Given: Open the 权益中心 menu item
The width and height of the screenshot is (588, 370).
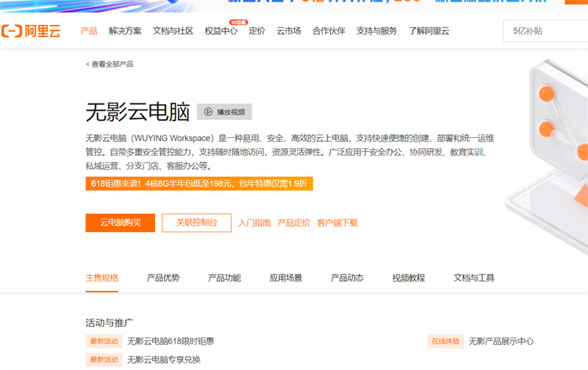Looking at the screenshot, I should [x=220, y=31].
